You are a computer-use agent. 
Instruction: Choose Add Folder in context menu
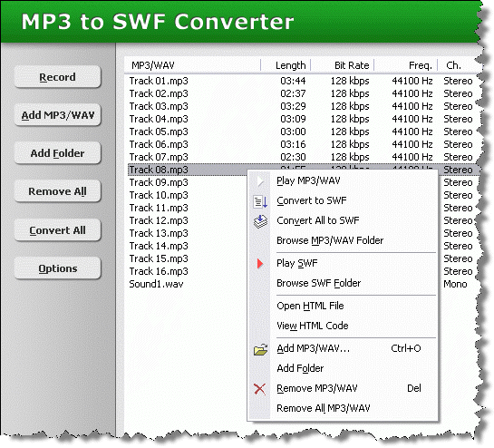click(x=343, y=368)
